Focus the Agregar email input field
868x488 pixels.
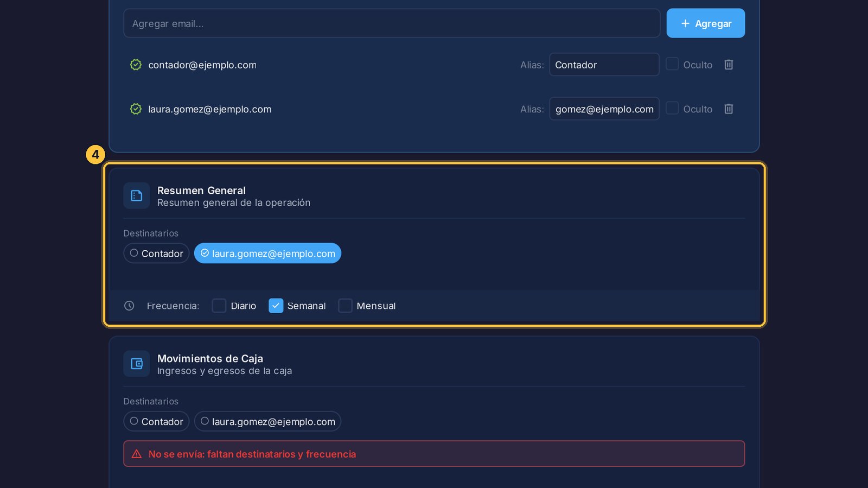(x=392, y=23)
